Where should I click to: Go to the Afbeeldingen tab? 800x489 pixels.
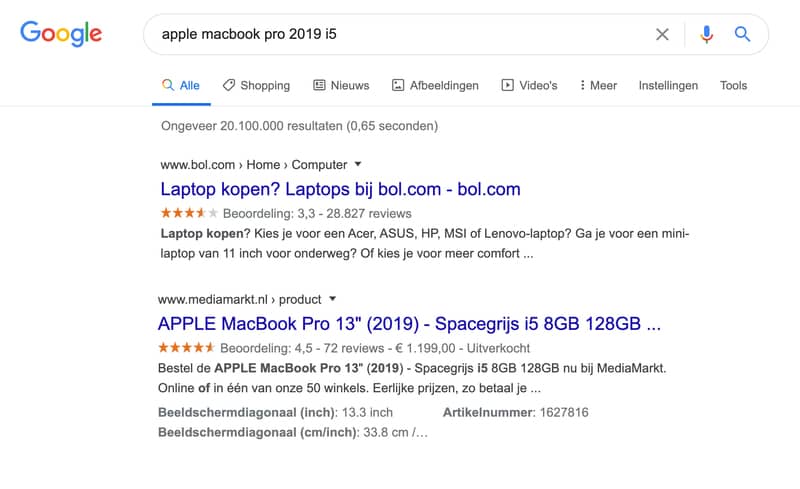(435, 85)
